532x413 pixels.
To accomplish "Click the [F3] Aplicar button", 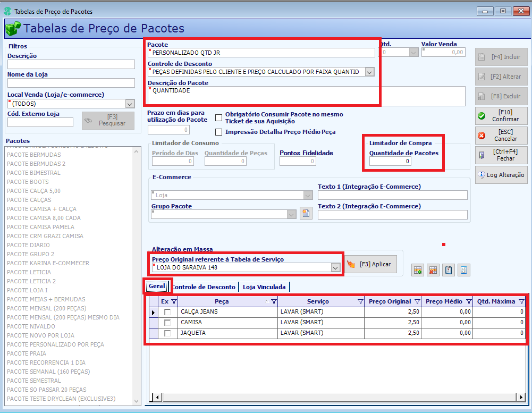I will [370, 264].
